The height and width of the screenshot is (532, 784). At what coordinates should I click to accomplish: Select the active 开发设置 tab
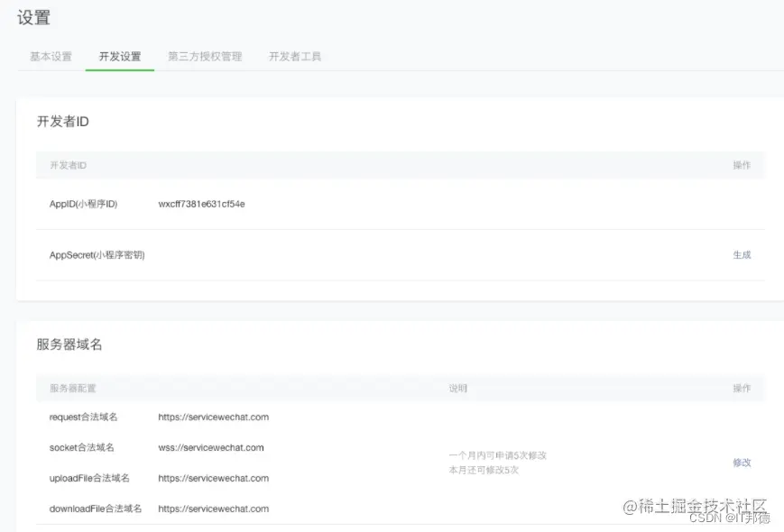click(x=119, y=56)
